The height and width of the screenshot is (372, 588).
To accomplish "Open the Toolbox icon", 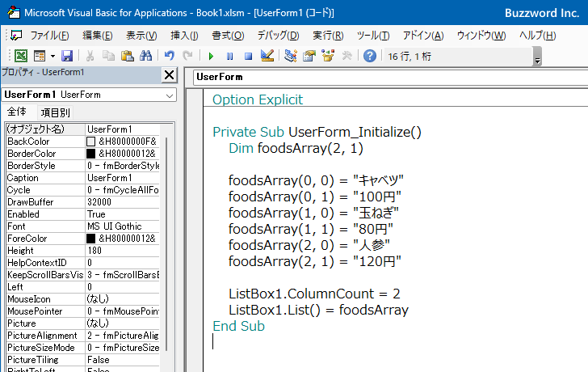I will click(x=346, y=56).
